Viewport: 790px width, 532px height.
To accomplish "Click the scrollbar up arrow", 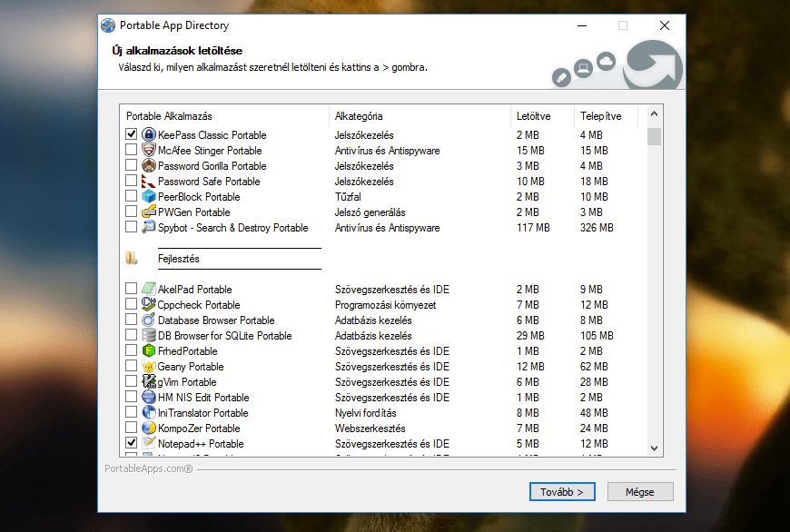I will coord(654,113).
